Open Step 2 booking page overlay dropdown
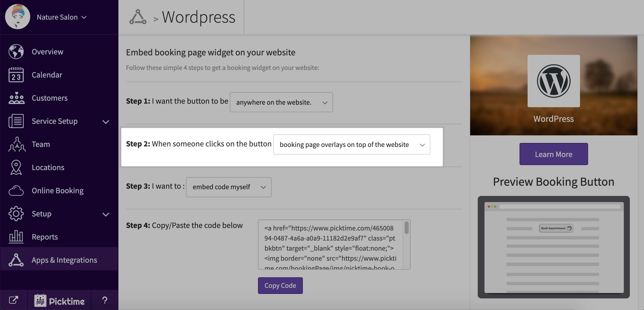Screen dimensions: 644x310 point(351,144)
